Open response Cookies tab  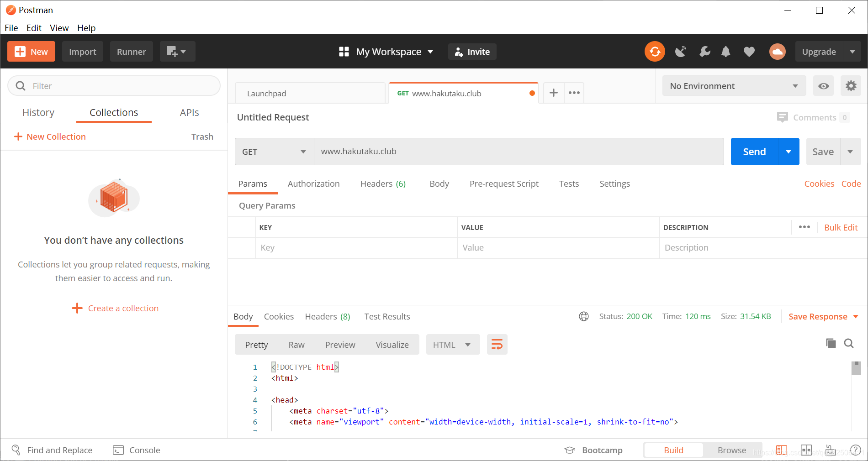click(279, 316)
